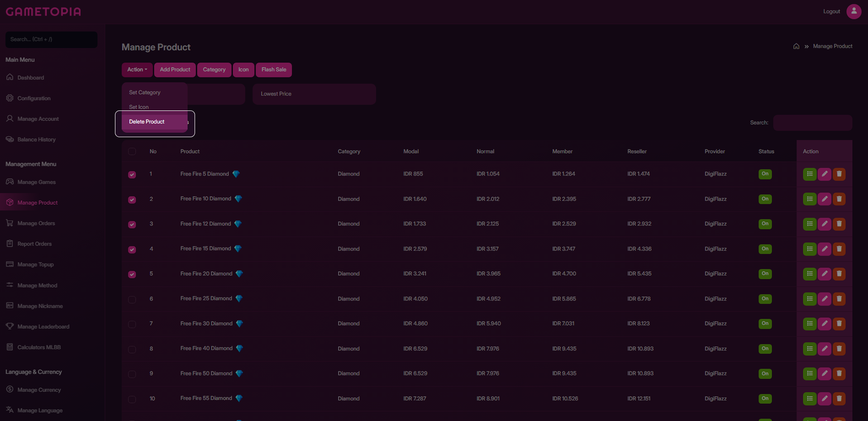Screen dimensions: 868x421
Task: Toggle status On for Free Fire 5 Diamond
Action: [765, 174]
